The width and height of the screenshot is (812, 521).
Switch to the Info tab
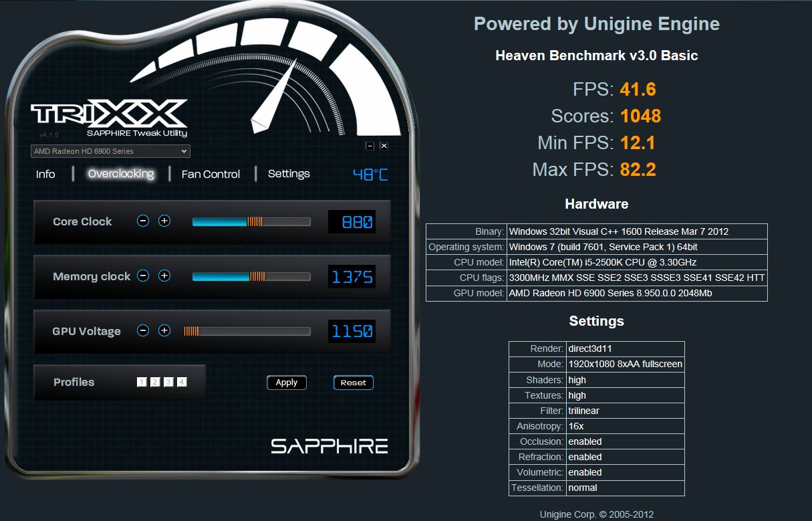click(x=45, y=174)
